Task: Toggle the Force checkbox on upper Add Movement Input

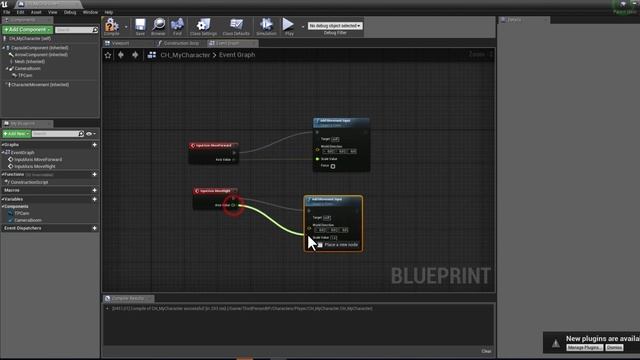Action: (333, 166)
